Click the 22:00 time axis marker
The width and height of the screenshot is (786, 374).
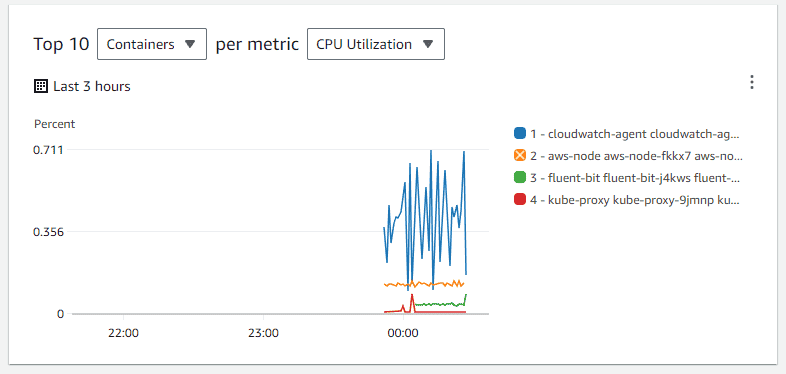tap(123, 332)
